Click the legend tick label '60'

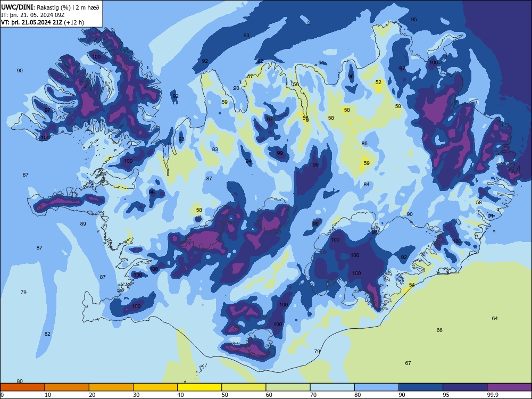pos(269,395)
